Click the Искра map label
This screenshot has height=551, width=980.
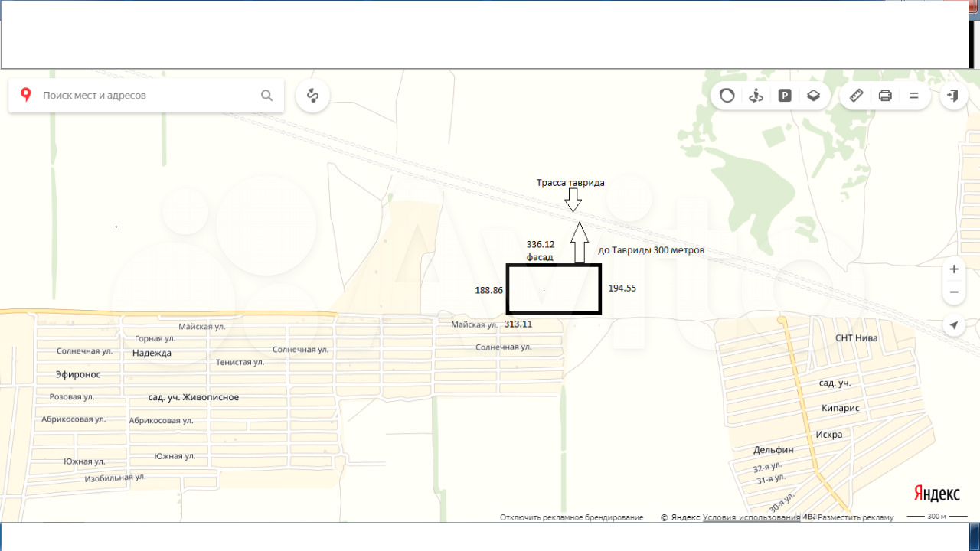(829, 434)
